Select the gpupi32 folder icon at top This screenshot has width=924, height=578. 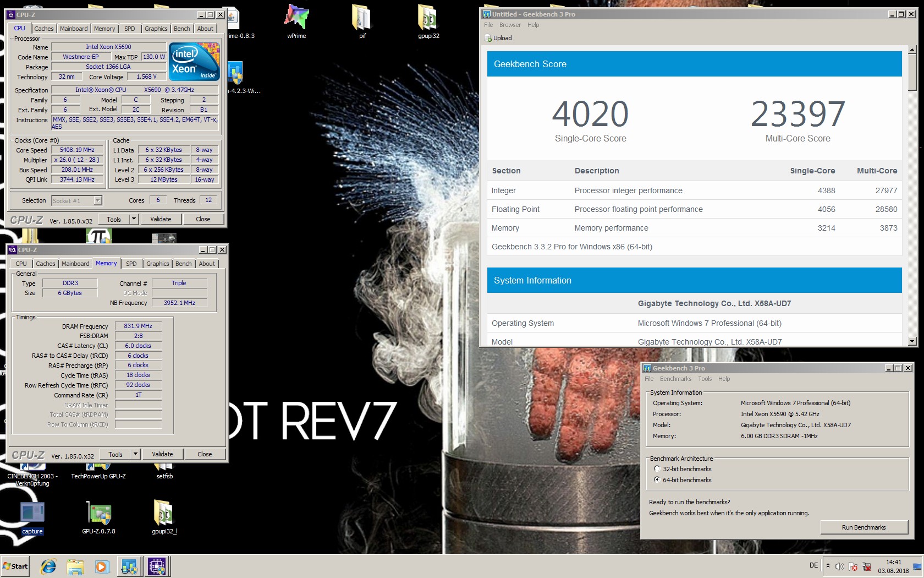coord(428,21)
